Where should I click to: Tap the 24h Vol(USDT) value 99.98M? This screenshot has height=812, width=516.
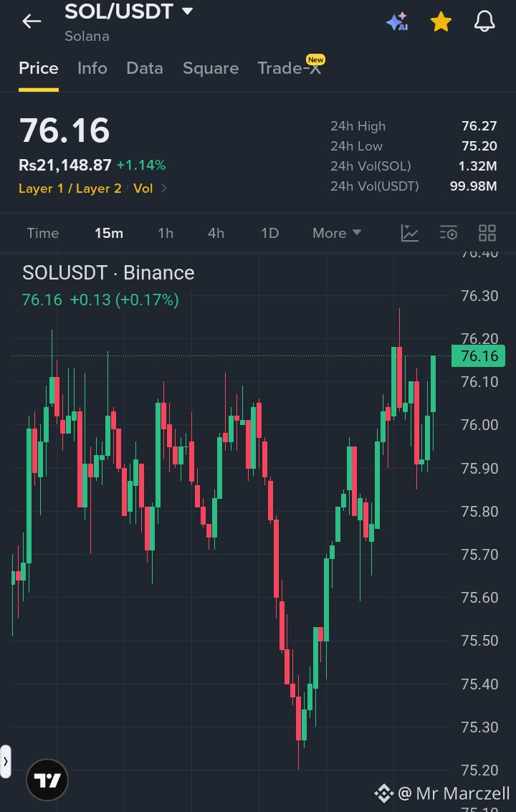click(474, 186)
